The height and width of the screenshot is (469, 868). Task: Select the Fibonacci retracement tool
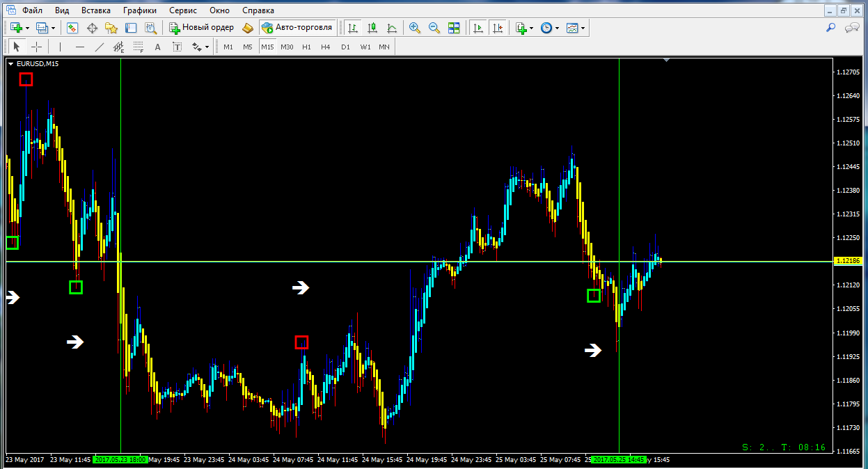click(138, 47)
